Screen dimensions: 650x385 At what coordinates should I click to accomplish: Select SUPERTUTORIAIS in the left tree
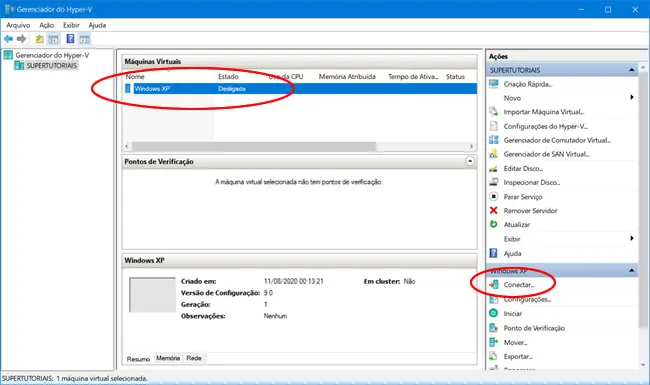coord(52,65)
